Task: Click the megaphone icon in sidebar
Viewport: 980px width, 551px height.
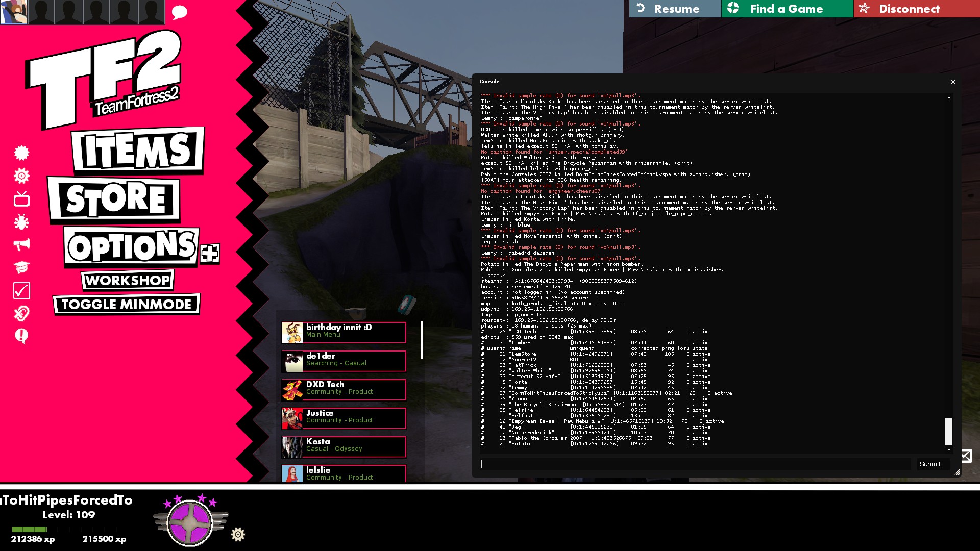Action: pyautogui.click(x=21, y=244)
